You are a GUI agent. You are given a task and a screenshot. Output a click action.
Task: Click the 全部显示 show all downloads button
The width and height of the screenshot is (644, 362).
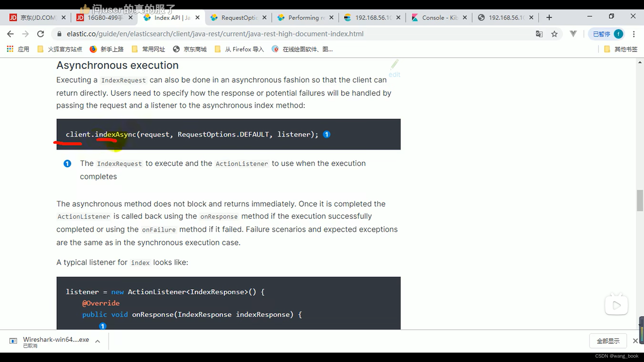coord(608,341)
